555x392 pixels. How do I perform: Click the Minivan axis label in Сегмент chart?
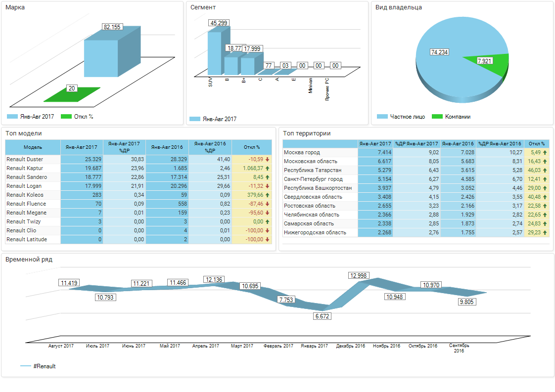coord(311,85)
